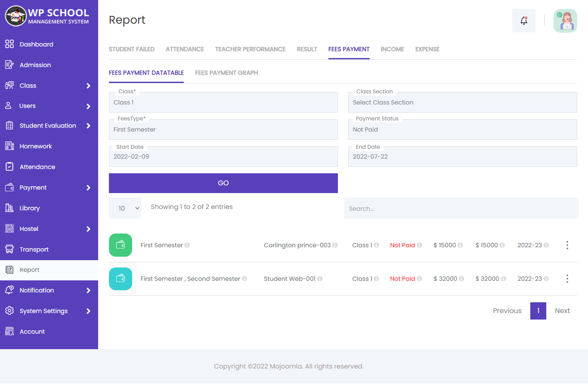Switch to Fees Payment Graph subtab
Viewport: 588px width, 384px height.
(x=226, y=73)
